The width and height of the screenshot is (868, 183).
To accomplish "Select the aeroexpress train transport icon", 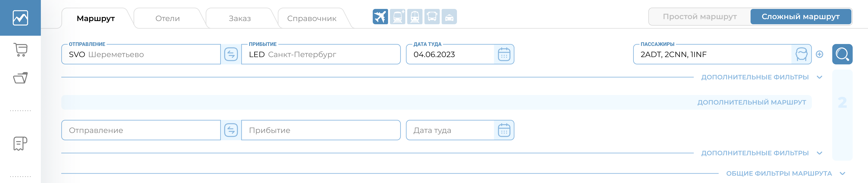I will point(397,17).
